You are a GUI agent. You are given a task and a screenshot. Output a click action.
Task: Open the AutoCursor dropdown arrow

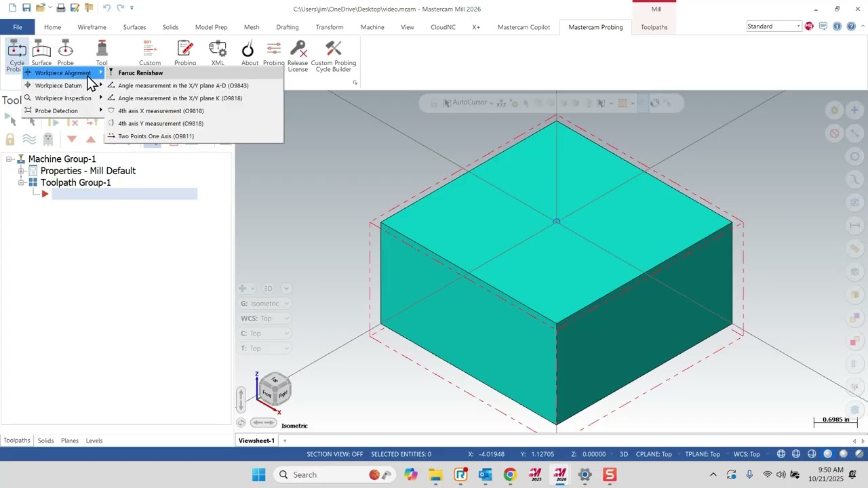pos(492,103)
